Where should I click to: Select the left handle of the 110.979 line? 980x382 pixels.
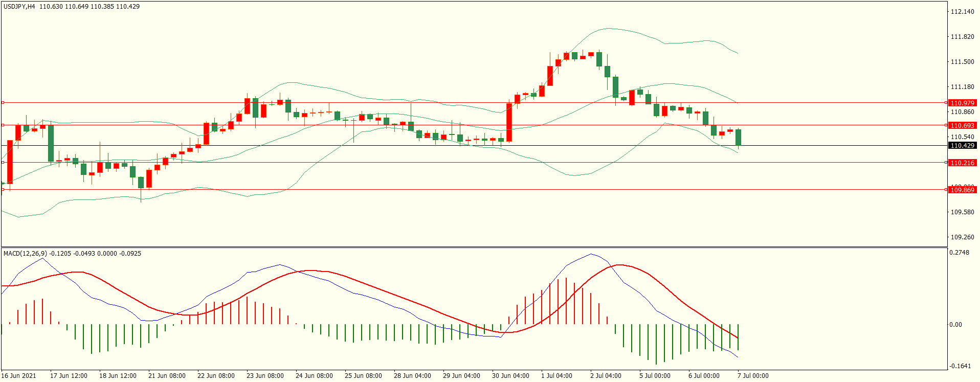(x=3, y=103)
